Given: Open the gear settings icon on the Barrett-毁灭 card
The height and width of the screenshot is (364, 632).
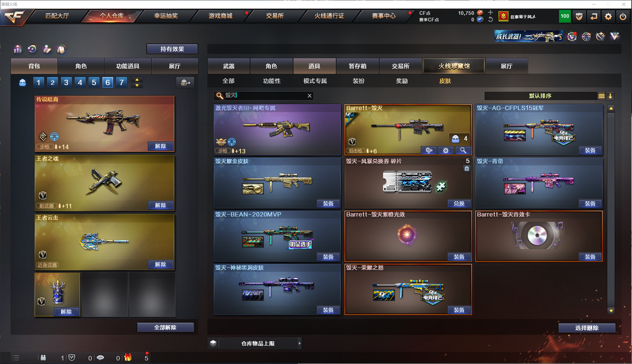Looking at the screenshot, I should pyautogui.click(x=446, y=150).
